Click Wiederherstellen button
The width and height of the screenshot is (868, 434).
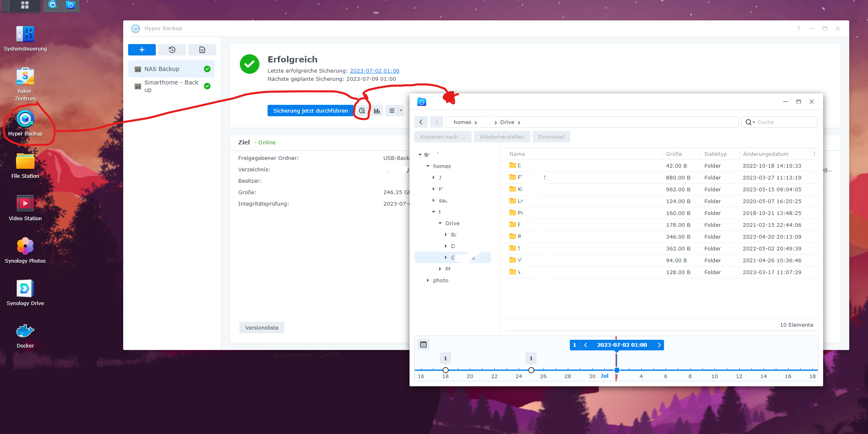coord(502,137)
